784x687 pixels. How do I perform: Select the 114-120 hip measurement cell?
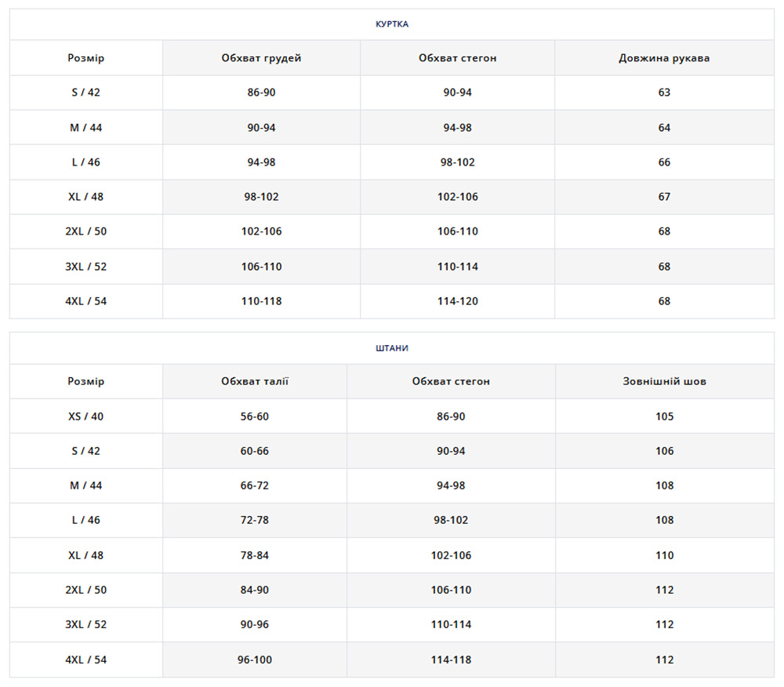[x=457, y=301]
